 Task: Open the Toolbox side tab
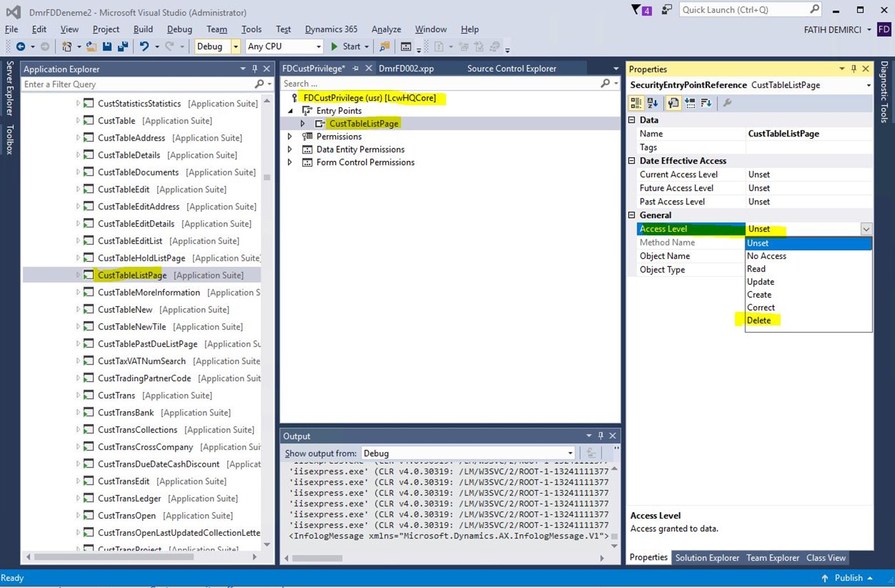point(10,139)
